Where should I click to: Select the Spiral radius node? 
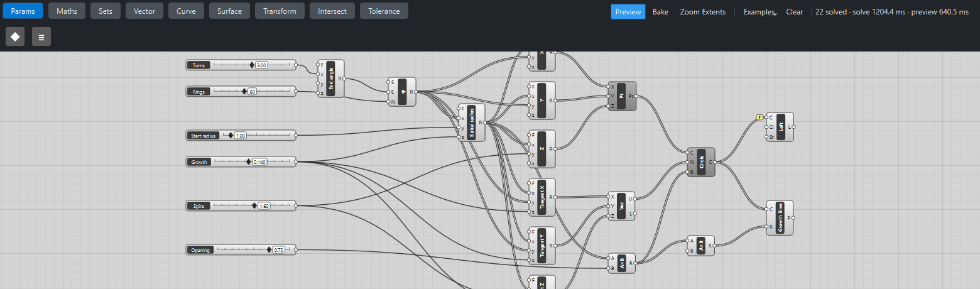[x=472, y=123]
